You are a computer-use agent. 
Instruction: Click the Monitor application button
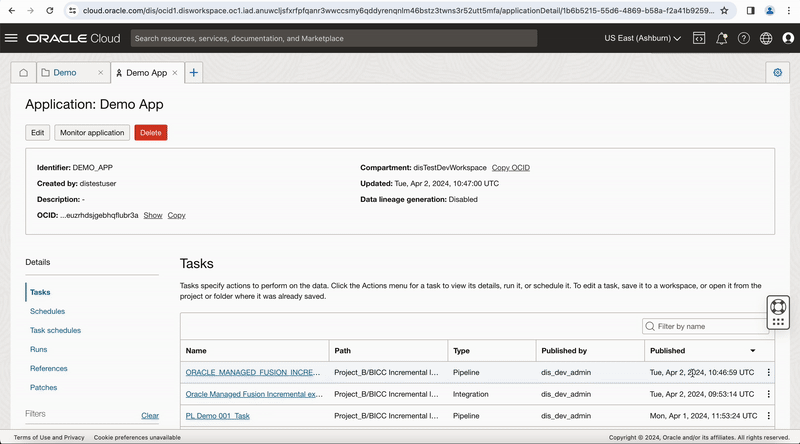click(x=92, y=133)
